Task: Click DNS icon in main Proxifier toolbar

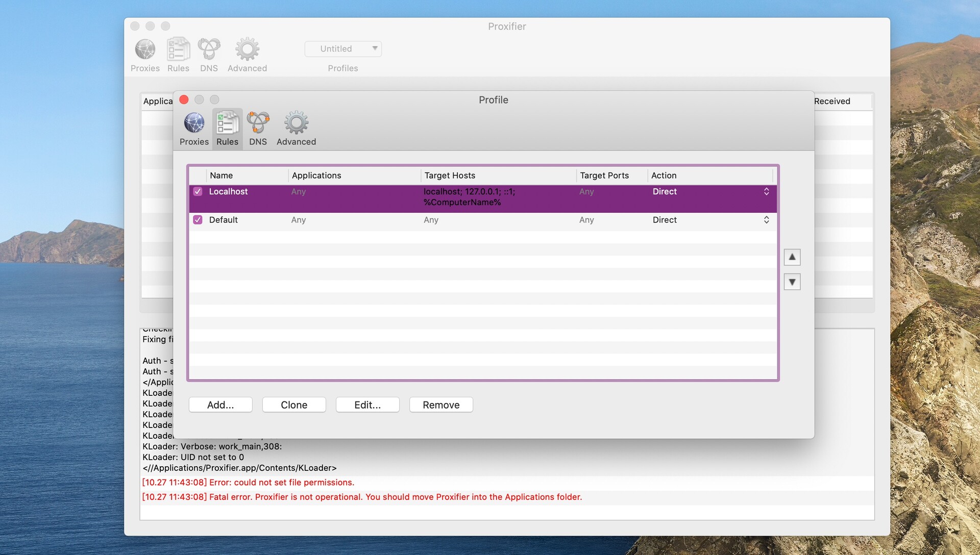Action: (x=209, y=55)
